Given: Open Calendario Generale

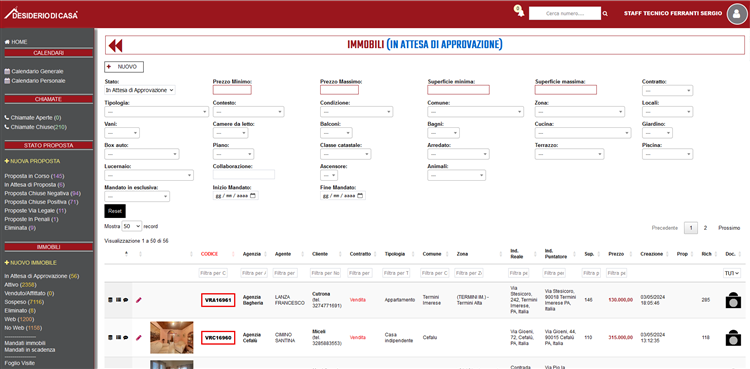Looking at the screenshot, I should tap(34, 71).
